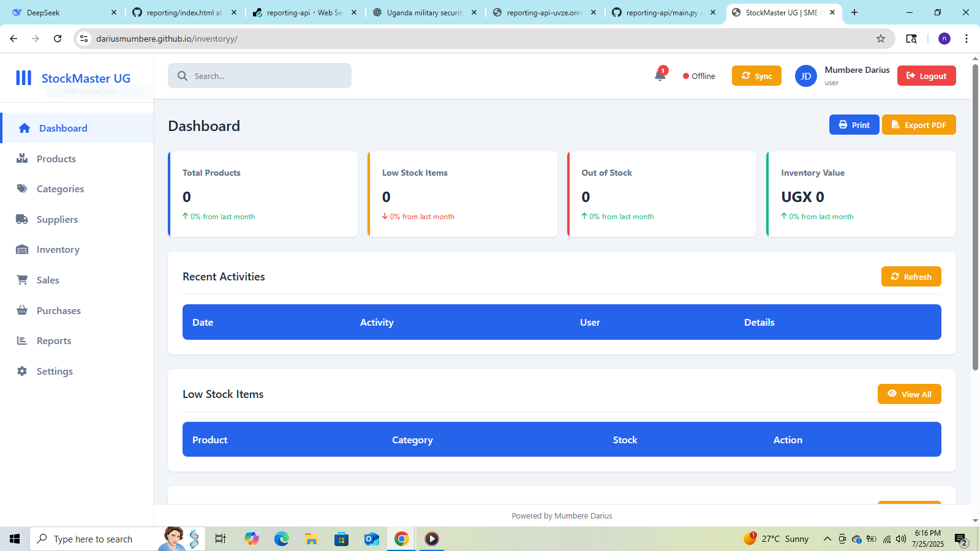Click the blue Print button
Viewport: 980px width, 551px height.
tap(854, 125)
